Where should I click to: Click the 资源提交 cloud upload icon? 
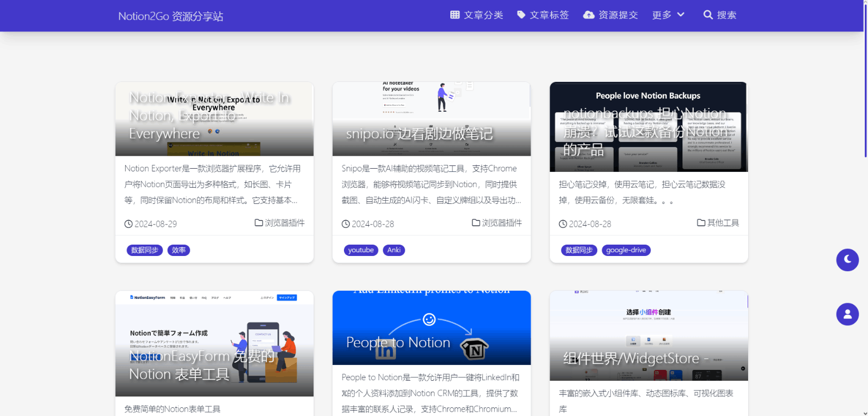click(x=589, y=15)
